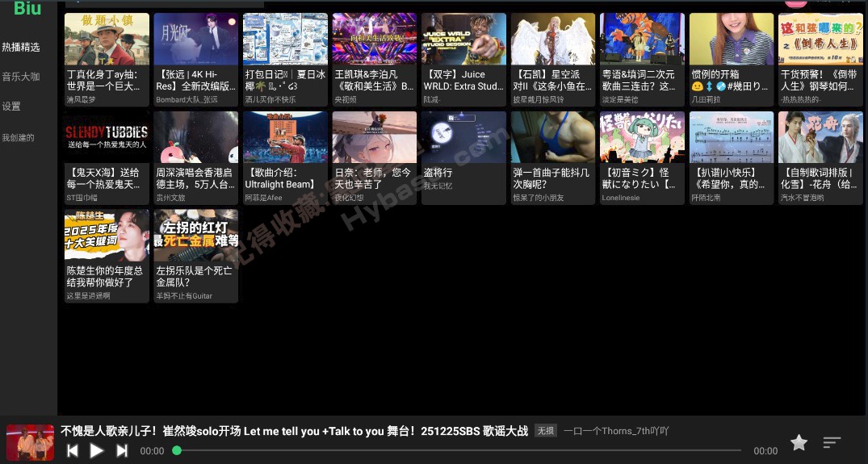Open the 盗将行 video card
The width and height of the screenshot is (868, 464).
(x=464, y=158)
